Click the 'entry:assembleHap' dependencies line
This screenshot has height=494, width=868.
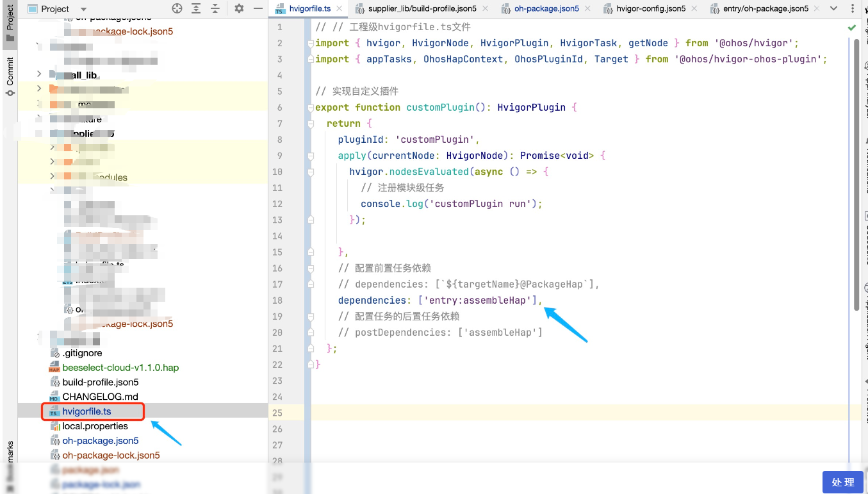click(x=440, y=300)
